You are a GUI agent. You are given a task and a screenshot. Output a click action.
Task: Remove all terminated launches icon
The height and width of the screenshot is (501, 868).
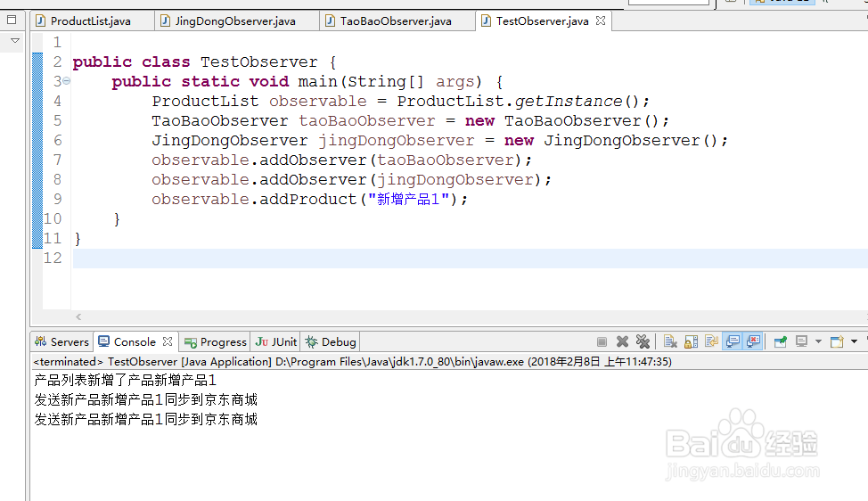click(x=643, y=341)
